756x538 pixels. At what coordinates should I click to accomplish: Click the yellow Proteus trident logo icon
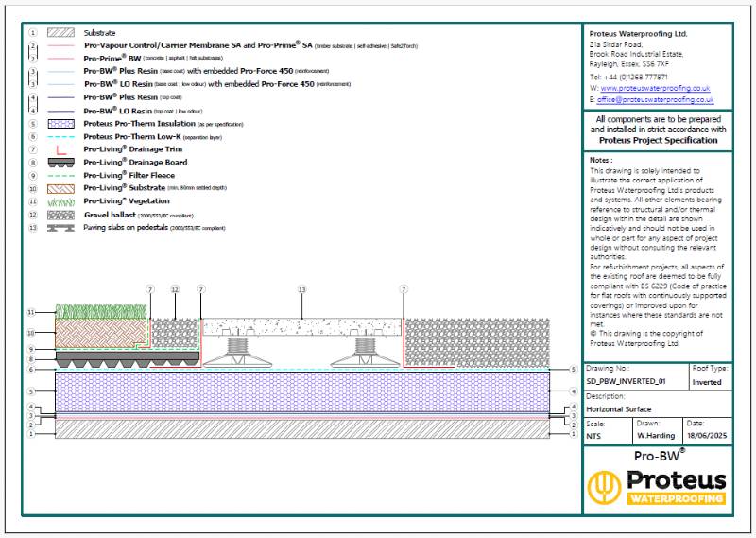coord(605,487)
